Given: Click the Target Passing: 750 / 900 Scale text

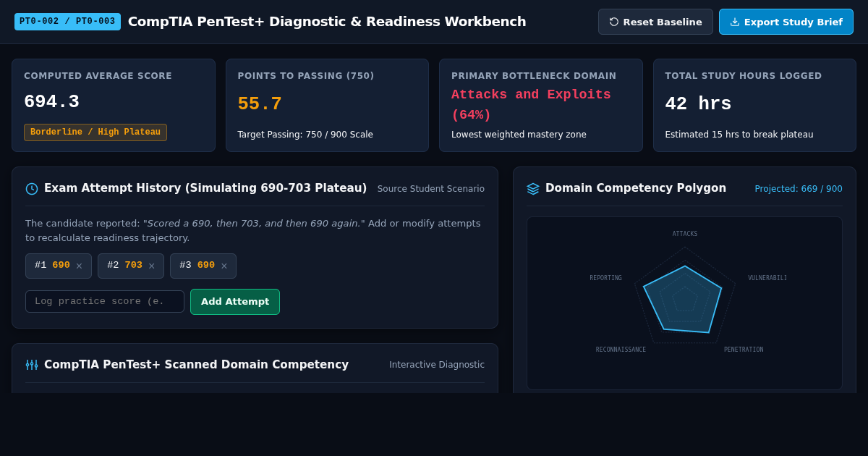Looking at the screenshot, I should (305, 135).
